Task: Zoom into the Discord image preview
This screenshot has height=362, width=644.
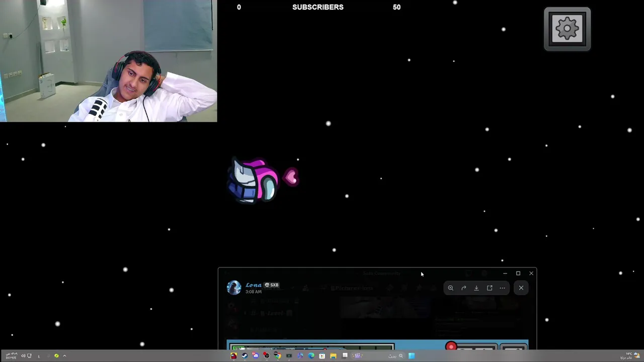Action: (x=450, y=288)
